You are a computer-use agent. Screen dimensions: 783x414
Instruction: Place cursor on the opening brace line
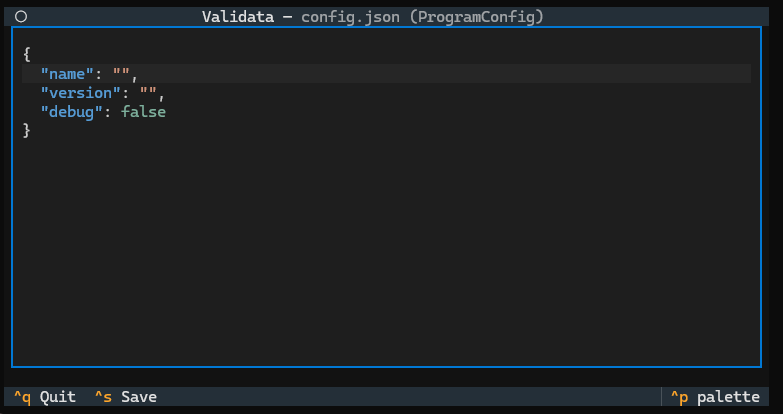[x=27, y=54]
